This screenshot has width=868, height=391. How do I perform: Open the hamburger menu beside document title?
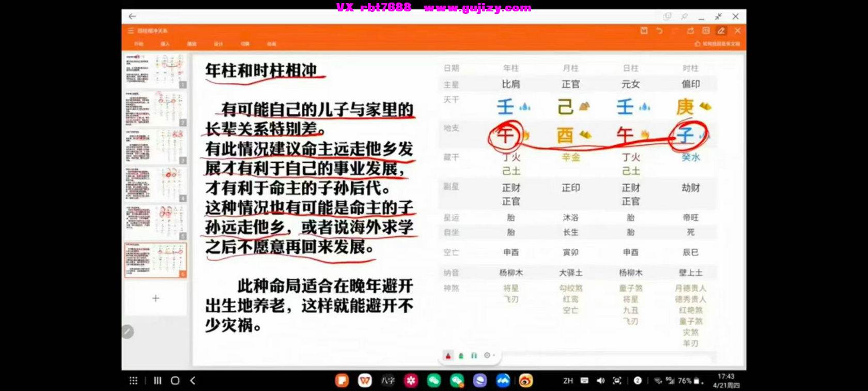[131, 31]
